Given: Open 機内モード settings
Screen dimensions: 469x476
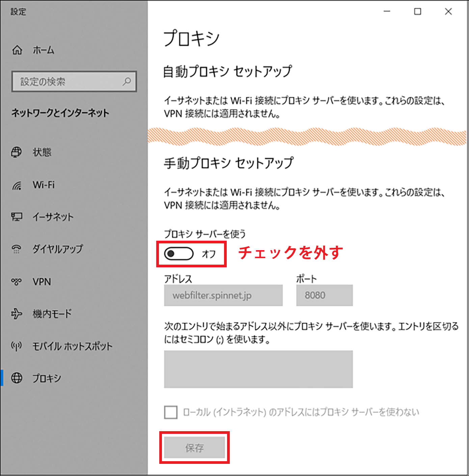Looking at the screenshot, I should (52, 314).
